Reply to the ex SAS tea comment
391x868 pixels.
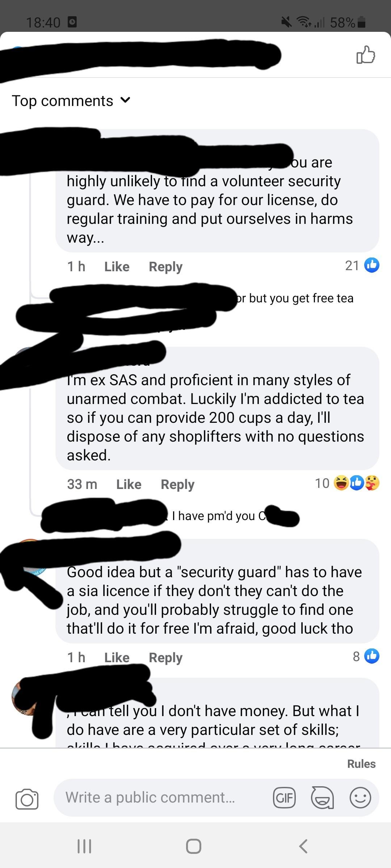point(177,484)
